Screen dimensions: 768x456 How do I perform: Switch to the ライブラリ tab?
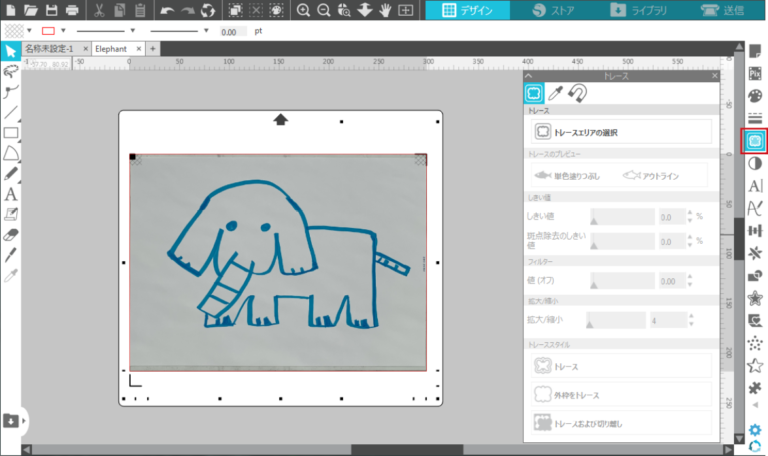point(637,10)
